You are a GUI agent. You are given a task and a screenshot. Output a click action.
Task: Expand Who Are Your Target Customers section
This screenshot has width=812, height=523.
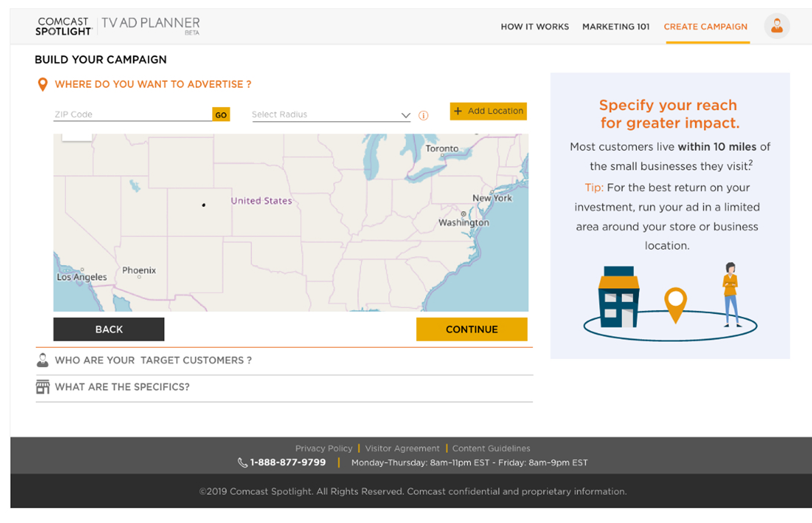point(153,360)
